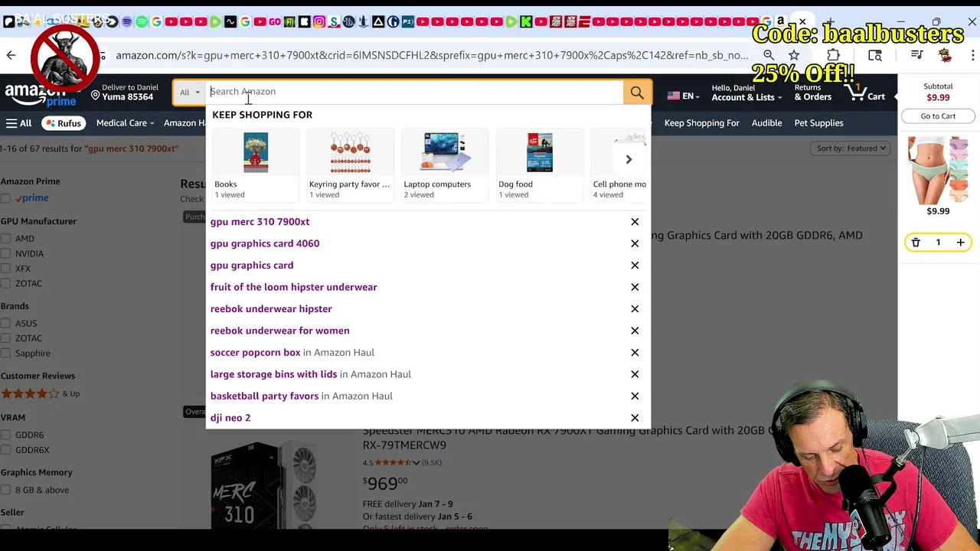
Task: Open the Cart icon
Action: [865, 93]
